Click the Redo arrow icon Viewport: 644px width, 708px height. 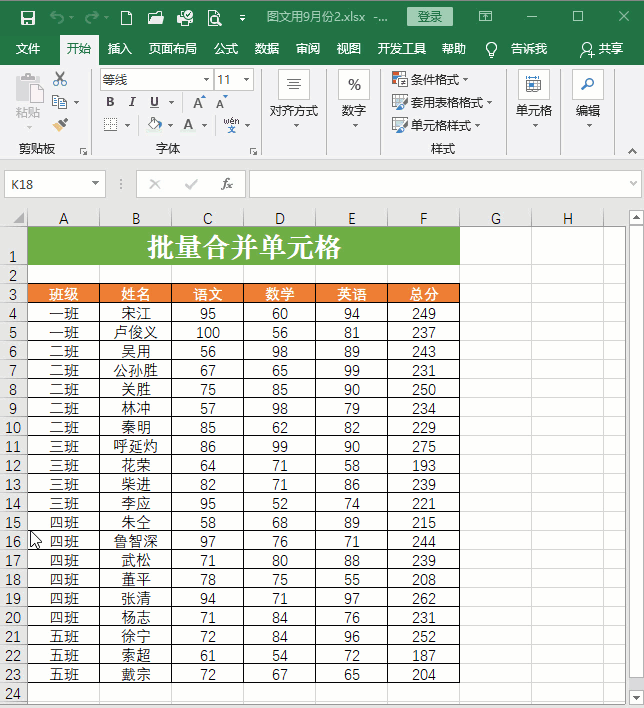92,18
